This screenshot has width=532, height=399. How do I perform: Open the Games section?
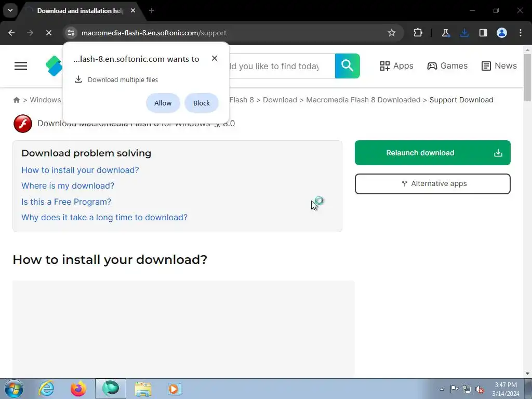[x=447, y=66]
